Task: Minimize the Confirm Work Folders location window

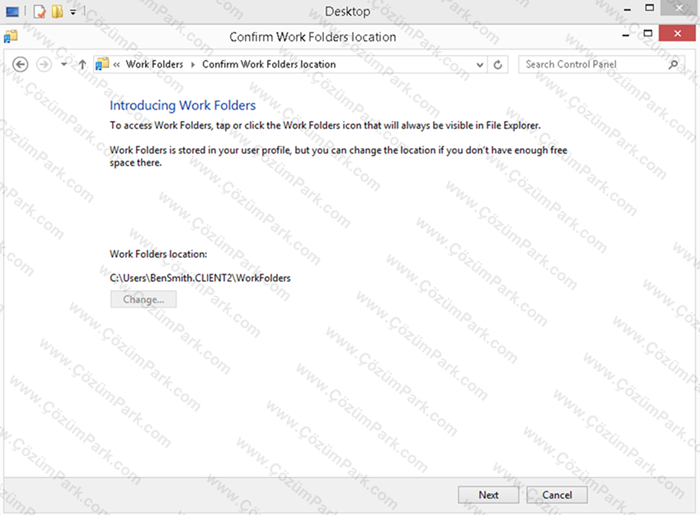Action: pyautogui.click(x=626, y=35)
